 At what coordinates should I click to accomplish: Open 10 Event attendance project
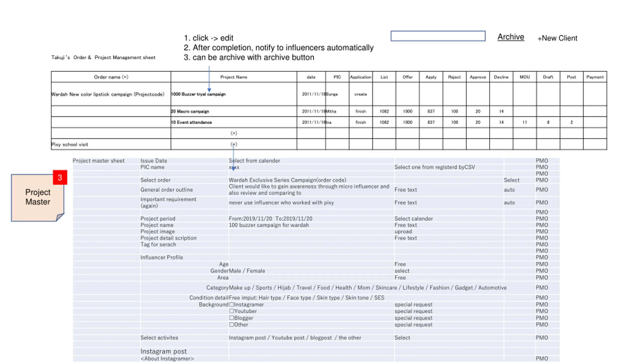191,122
